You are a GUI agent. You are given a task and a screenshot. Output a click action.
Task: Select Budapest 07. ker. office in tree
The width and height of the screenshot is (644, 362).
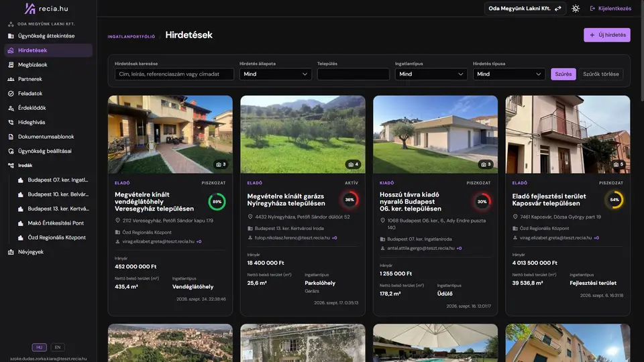point(53,180)
